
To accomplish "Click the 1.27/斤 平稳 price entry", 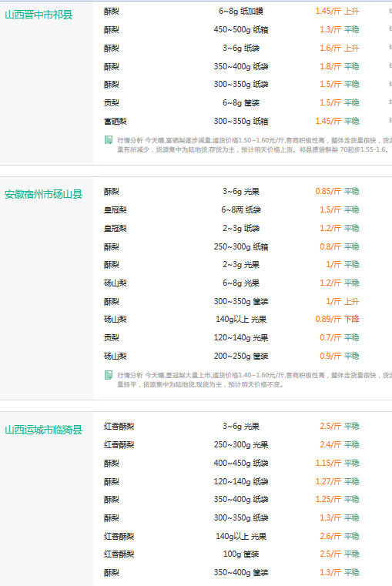I will pos(337,481).
